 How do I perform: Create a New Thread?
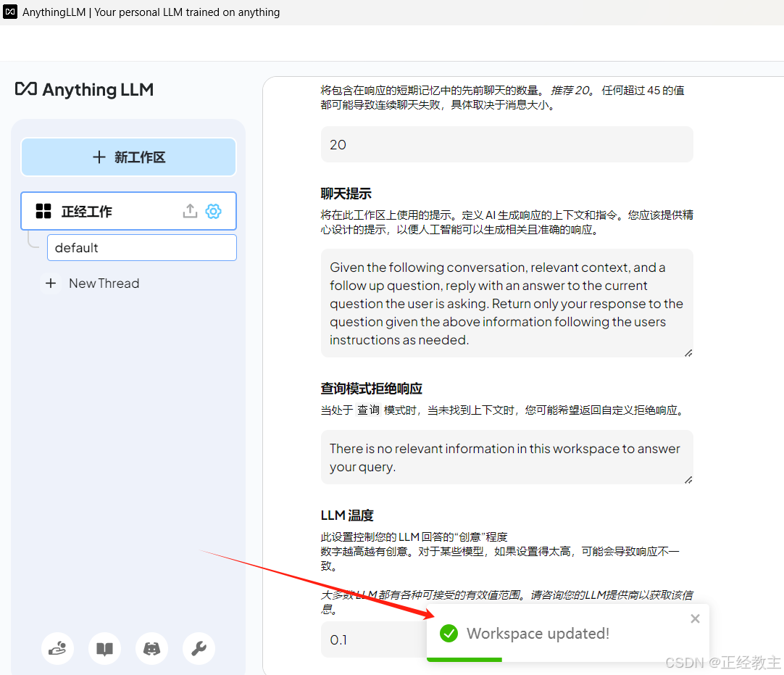click(x=104, y=283)
